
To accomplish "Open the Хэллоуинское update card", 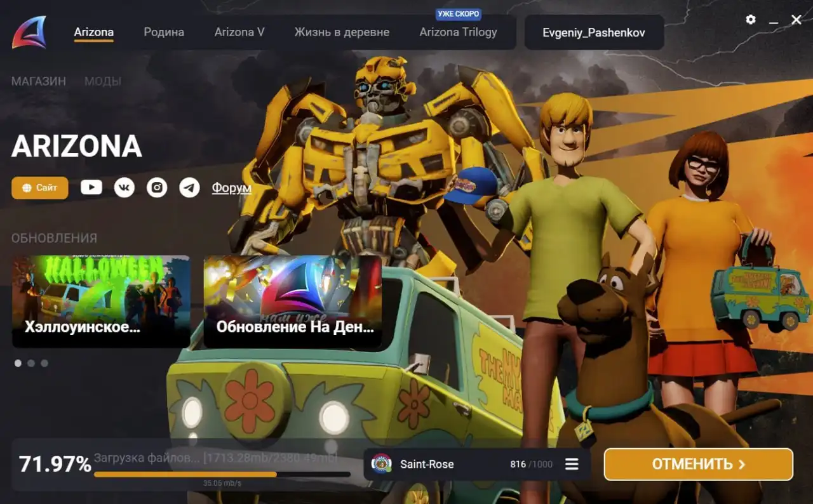I will (101, 302).
